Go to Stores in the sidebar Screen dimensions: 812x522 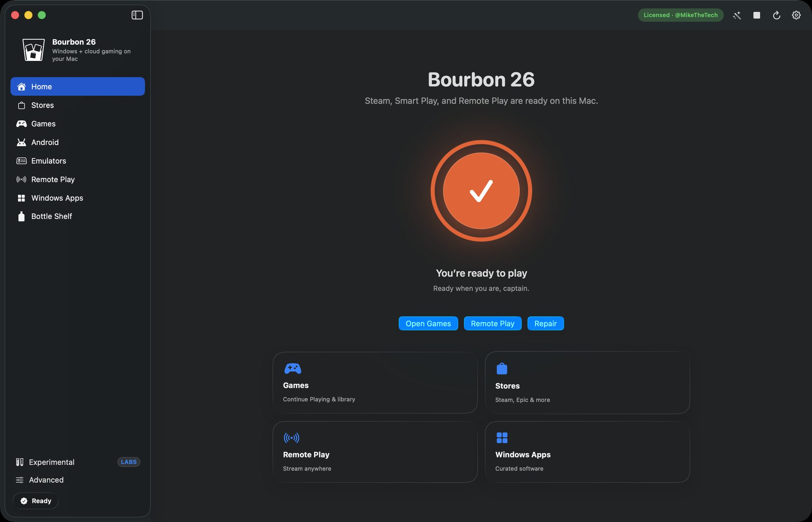coord(78,105)
